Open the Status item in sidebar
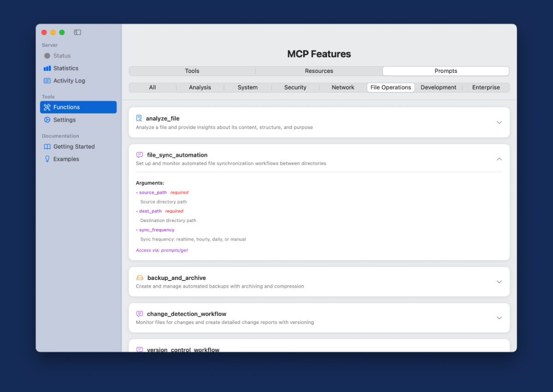This screenshot has width=553, height=392. click(x=62, y=56)
